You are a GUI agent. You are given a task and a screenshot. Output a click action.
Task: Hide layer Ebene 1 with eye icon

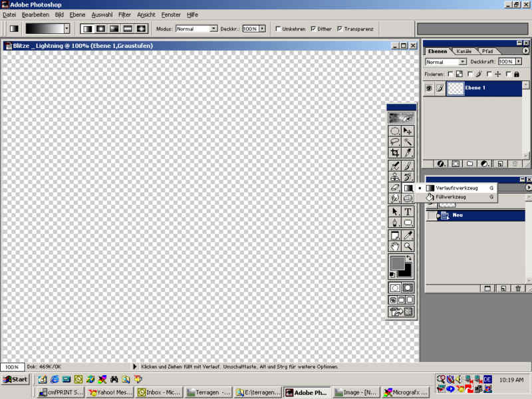pyautogui.click(x=429, y=88)
